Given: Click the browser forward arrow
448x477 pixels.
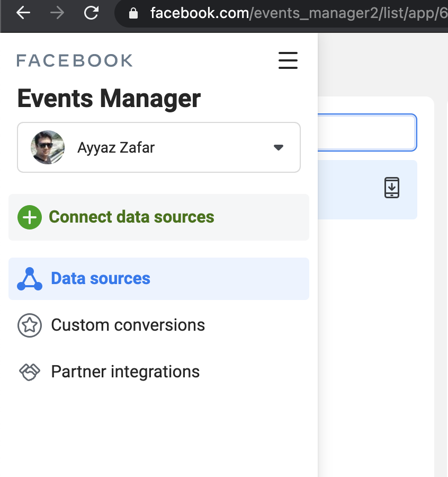Looking at the screenshot, I should pyautogui.click(x=57, y=13).
